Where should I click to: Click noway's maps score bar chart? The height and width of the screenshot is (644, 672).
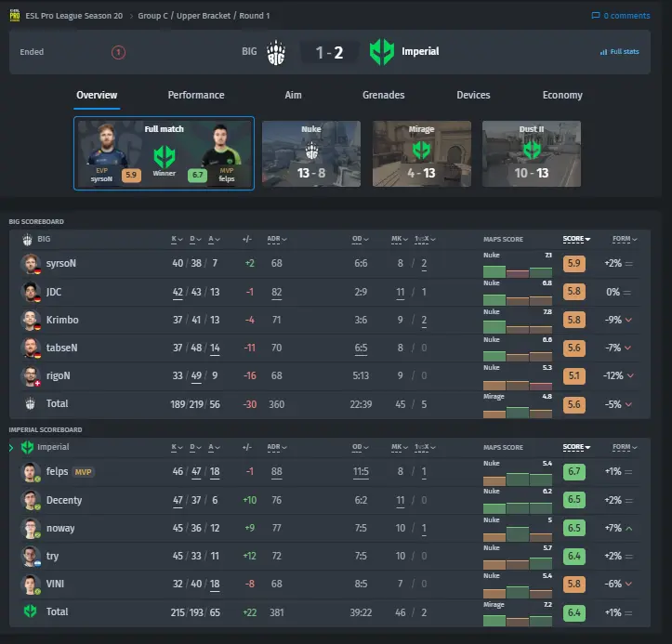click(x=518, y=534)
